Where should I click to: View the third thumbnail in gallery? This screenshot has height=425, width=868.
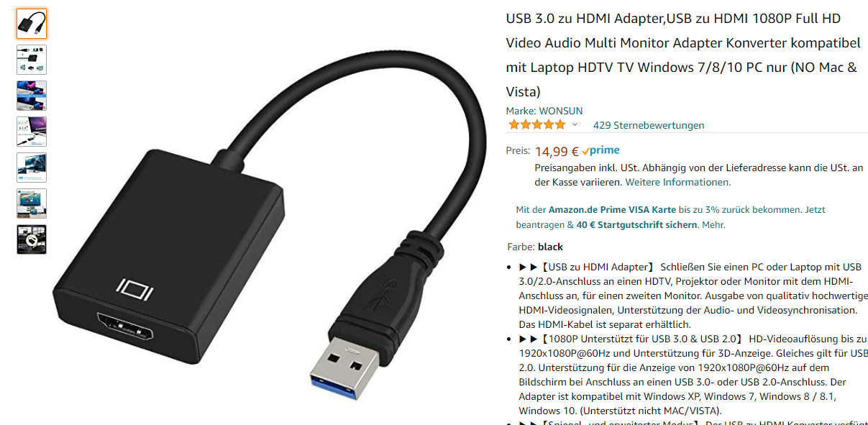(x=32, y=96)
